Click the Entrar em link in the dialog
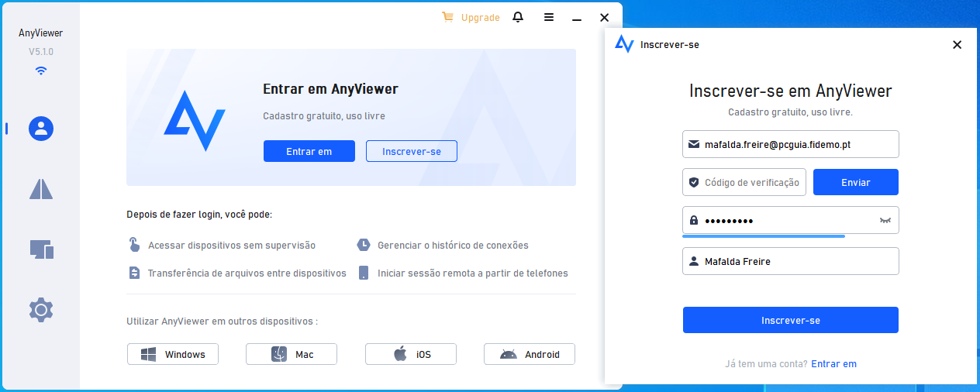This screenshot has width=980, height=392. point(834,363)
